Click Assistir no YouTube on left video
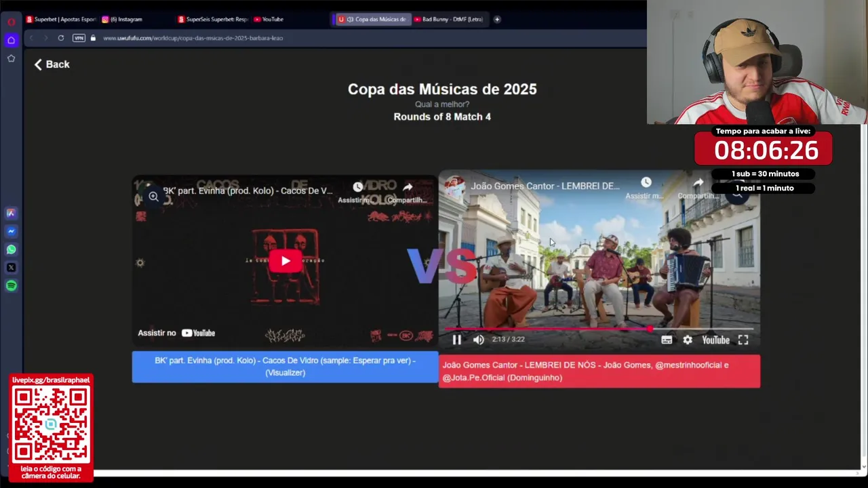 [x=176, y=333]
